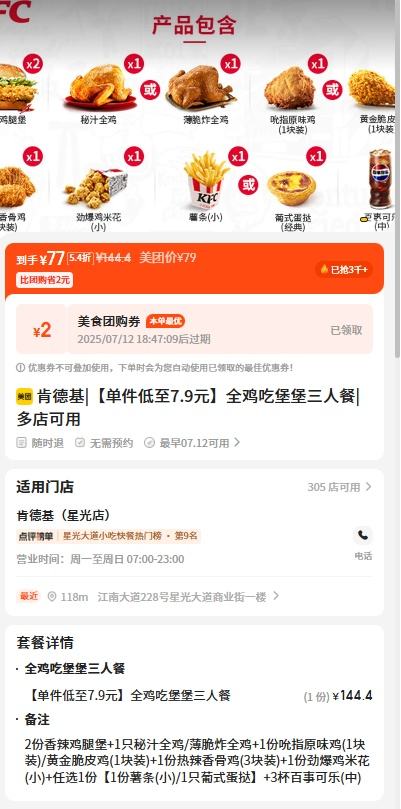The image size is (401, 809).
Task: Click the yellow Meituan logo badge
Action: pos(24,397)
